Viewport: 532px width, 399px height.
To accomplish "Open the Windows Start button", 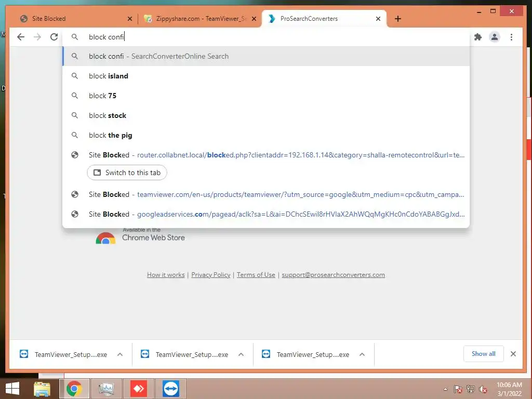I will click(12, 389).
